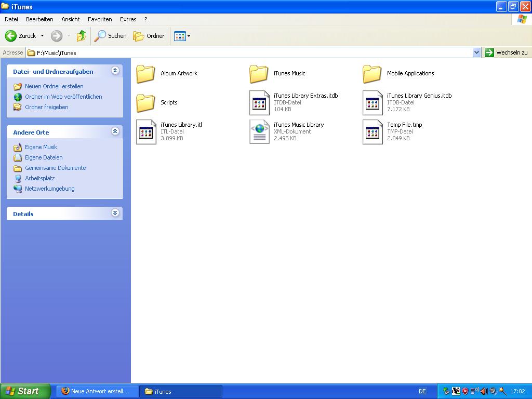Collapse the Datei- und Ordneraufgaben panel
532x399 pixels.
115,71
